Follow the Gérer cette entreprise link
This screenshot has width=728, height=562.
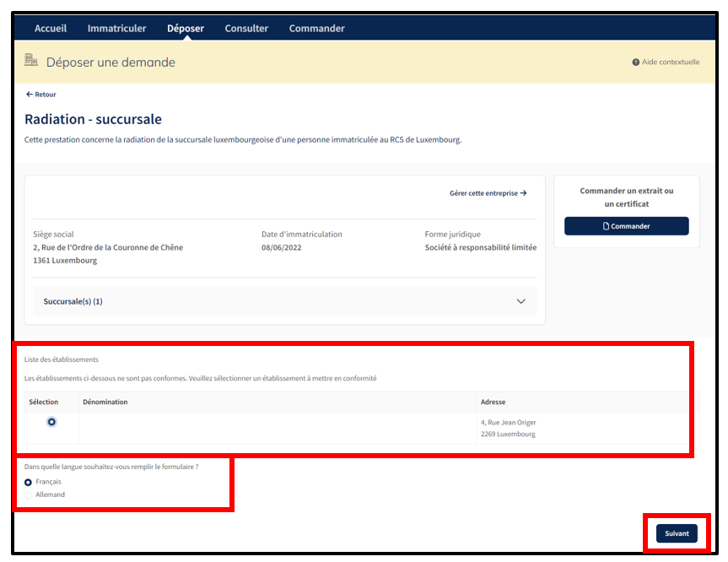click(488, 193)
